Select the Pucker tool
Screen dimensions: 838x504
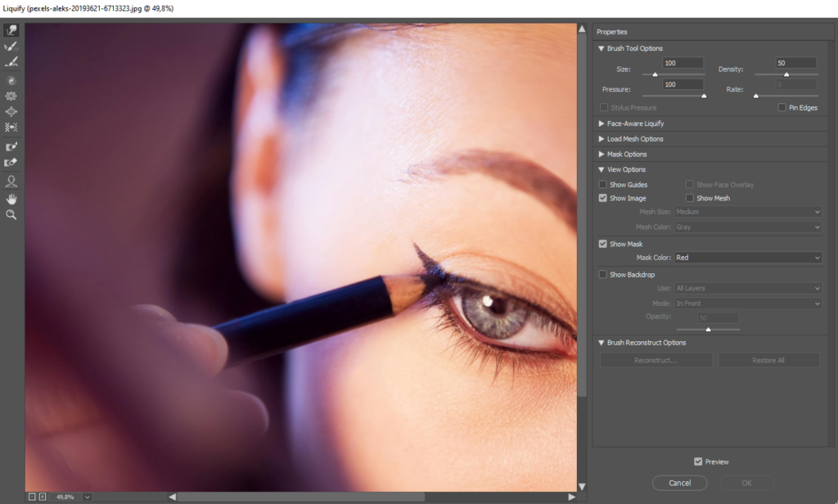pos(11,96)
